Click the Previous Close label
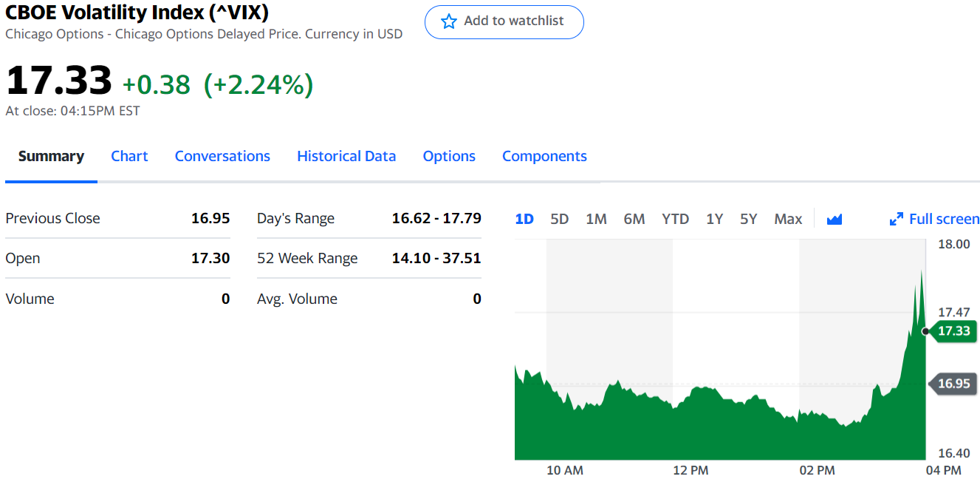This screenshot has width=980, height=482. (52, 218)
